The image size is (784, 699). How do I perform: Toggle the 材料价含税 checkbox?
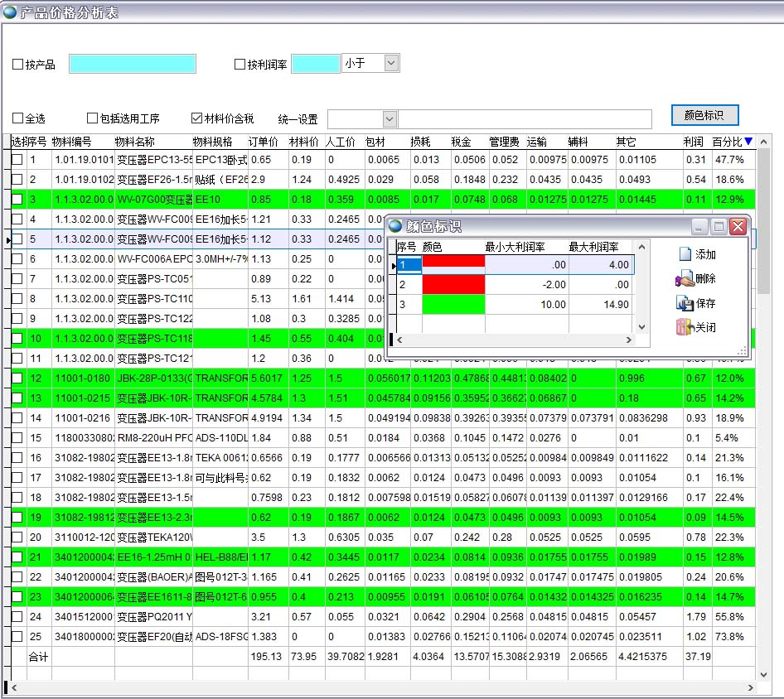pos(197,118)
